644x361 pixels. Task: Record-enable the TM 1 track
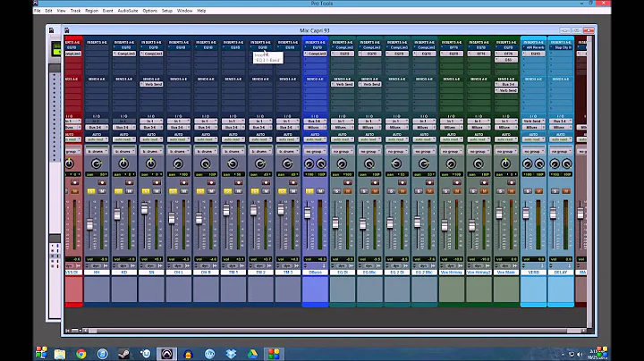tap(239, 182)
